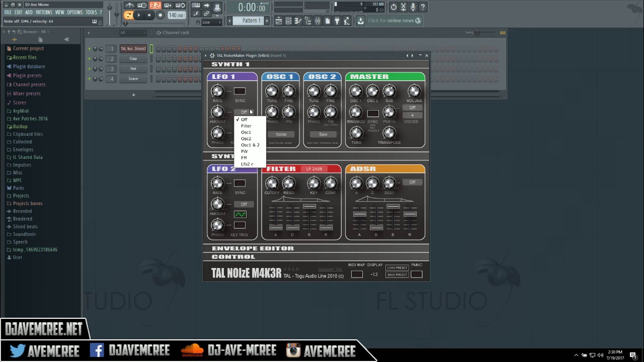This screenshot has width=644, height=362.
Task: Click filter envelope Sustain slider handle
Action: [309, 206]
